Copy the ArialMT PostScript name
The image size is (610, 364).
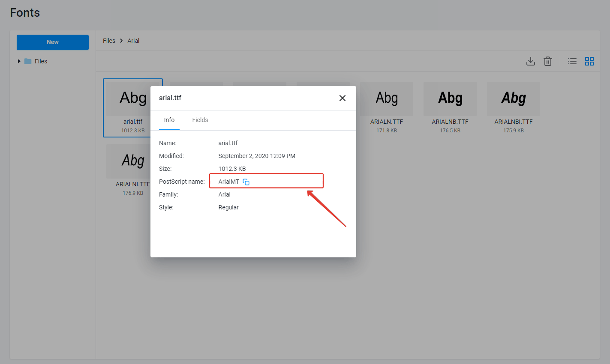click(246, 182)
